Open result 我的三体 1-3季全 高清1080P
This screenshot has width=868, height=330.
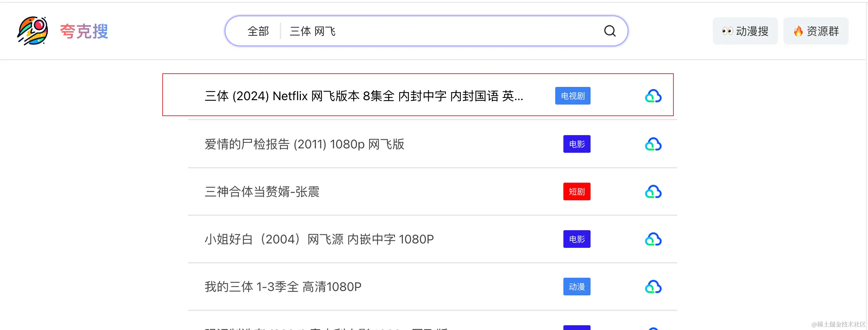coord(283,287)
